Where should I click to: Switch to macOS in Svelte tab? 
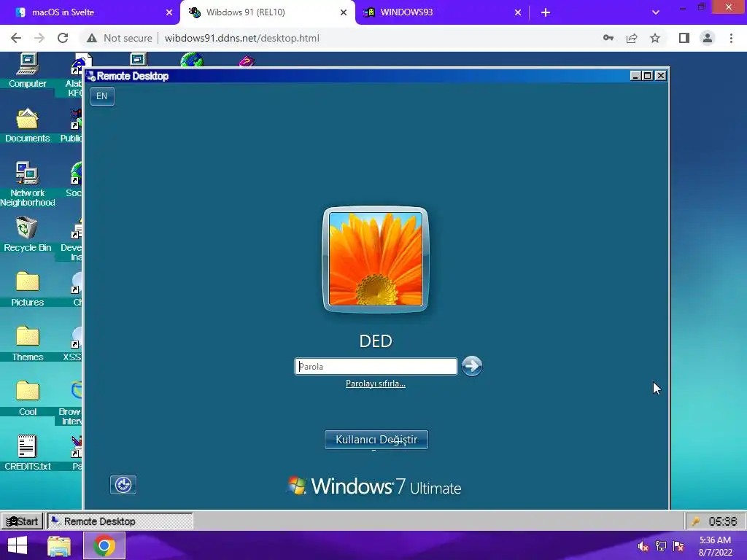(x=90, y=12)
